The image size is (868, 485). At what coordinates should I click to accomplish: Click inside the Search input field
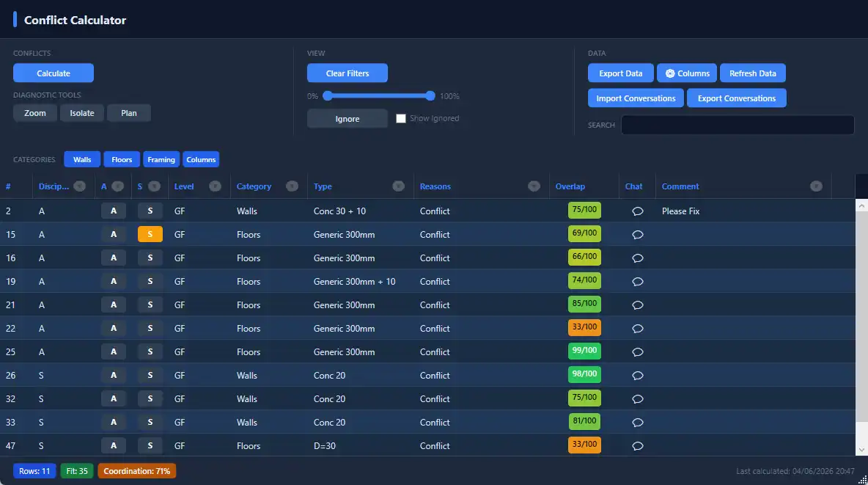click(x=738, y=125)
